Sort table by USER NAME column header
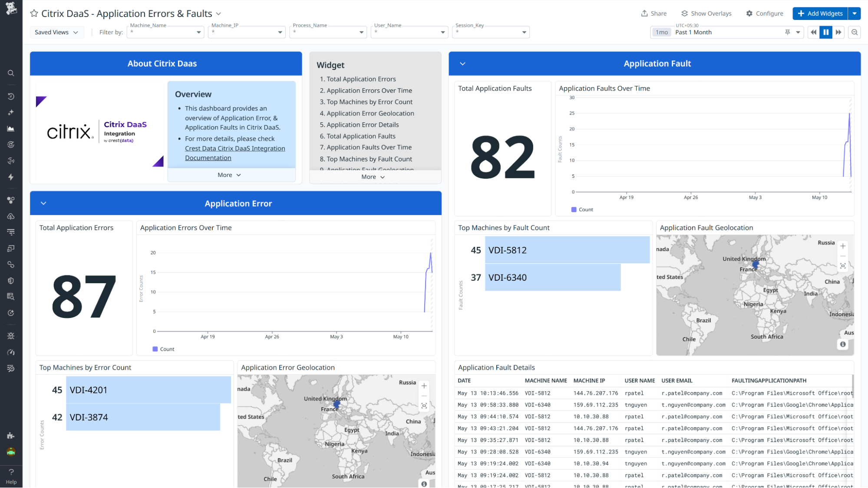Viewport: 868px width, 488px height. 640,381
